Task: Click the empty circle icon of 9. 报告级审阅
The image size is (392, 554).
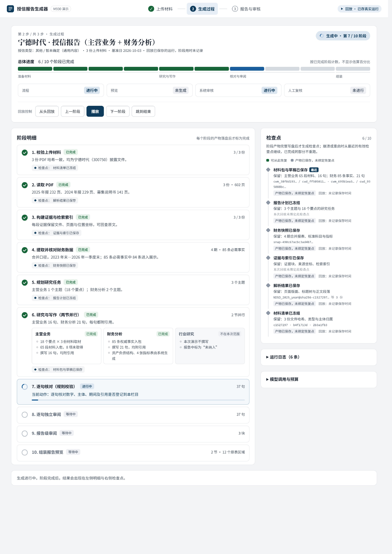Action: tap(25, 433)
